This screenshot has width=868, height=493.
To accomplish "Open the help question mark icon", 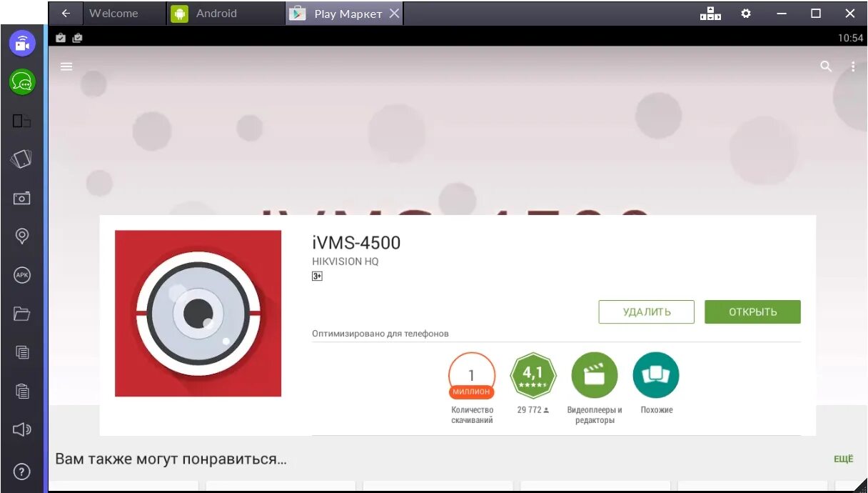I will pos(22,472).
